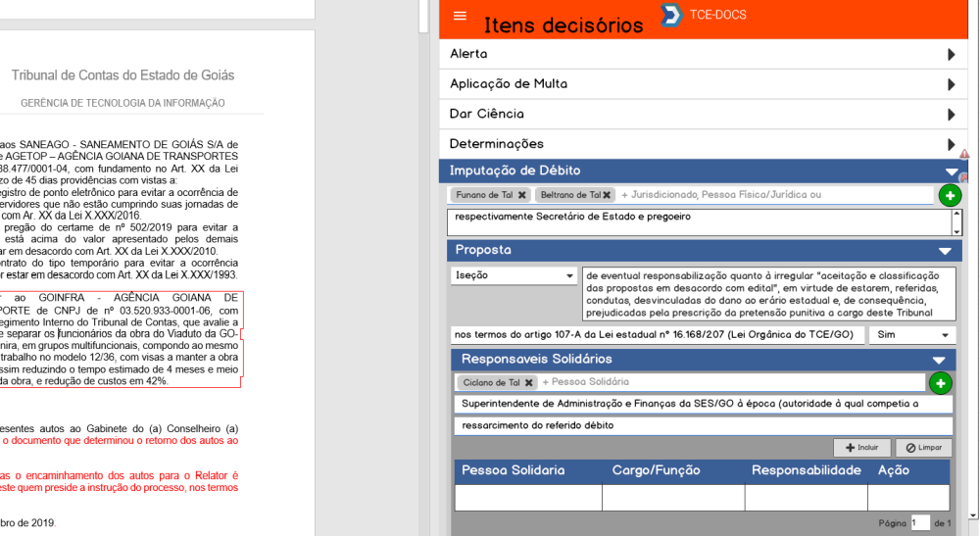Open the Sim dropdown

tap(911, 335)
